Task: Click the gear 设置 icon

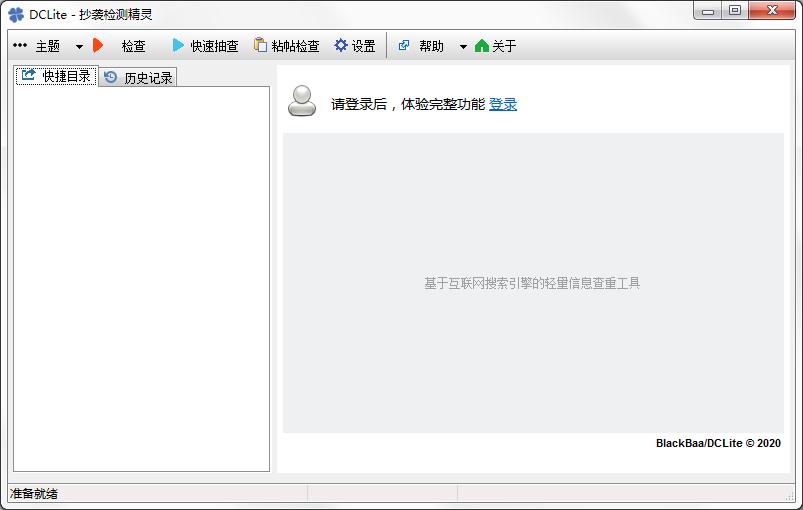Action: tap(341, 45)
